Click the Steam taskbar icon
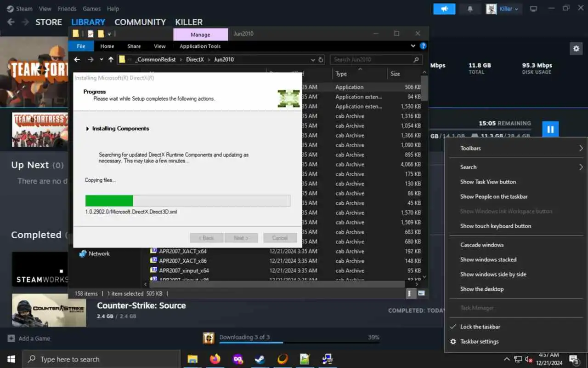The height and width of the screenshot is (368, 588). coord(260,359)
